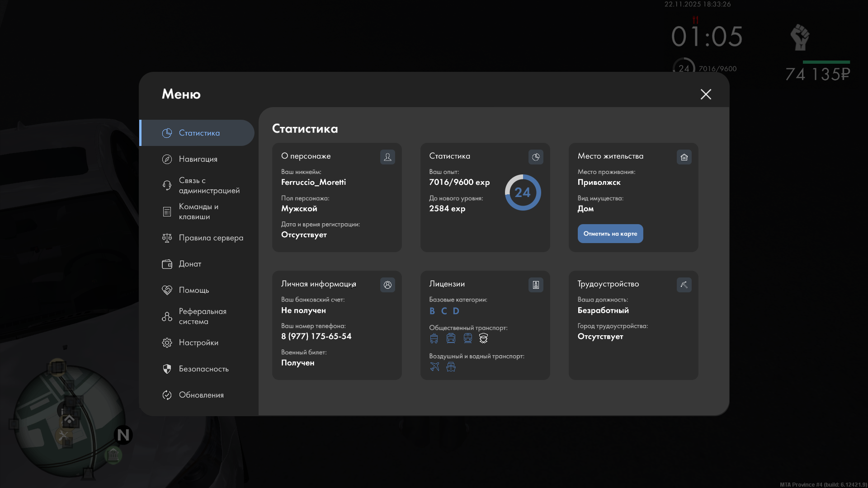Click the pickaxe icon in Трудоустройство card
The width and height of the screenshot is (868, 488).
684,285
